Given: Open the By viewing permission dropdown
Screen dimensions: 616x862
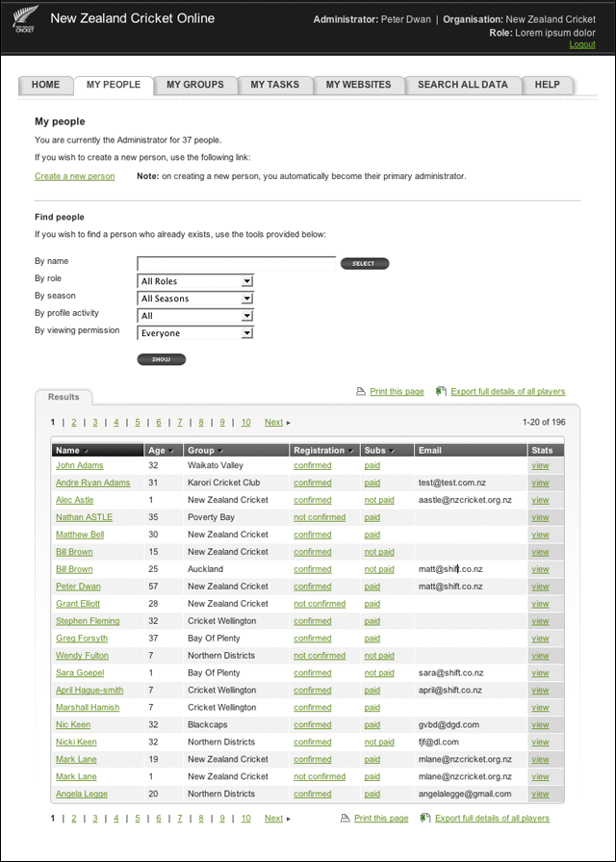Looking at the screenshot, I should [x=246, y=333].
